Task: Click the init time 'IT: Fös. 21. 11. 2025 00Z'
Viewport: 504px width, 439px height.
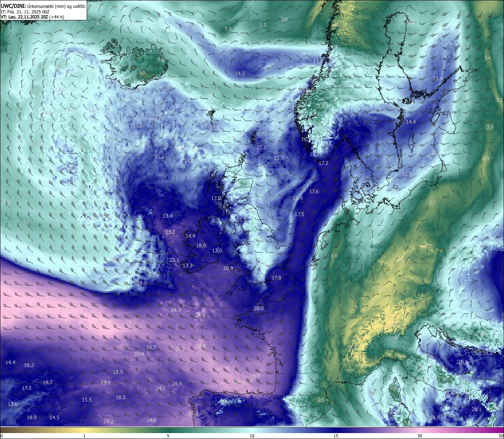Action: click(25, 11)
